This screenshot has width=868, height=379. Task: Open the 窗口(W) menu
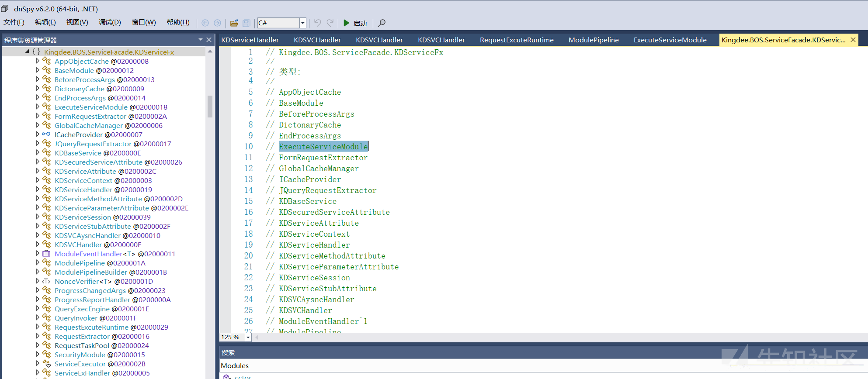coord(144,22)
